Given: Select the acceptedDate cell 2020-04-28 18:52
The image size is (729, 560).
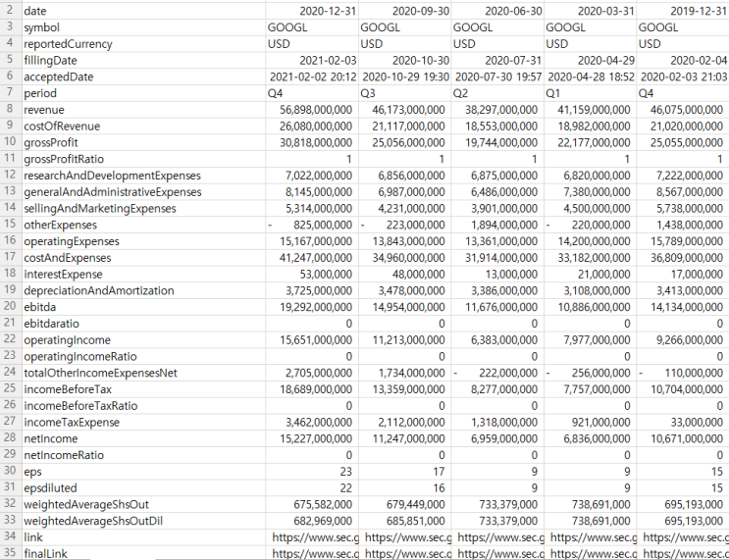Looking at the screenshot, I should [x=591, y=76].
